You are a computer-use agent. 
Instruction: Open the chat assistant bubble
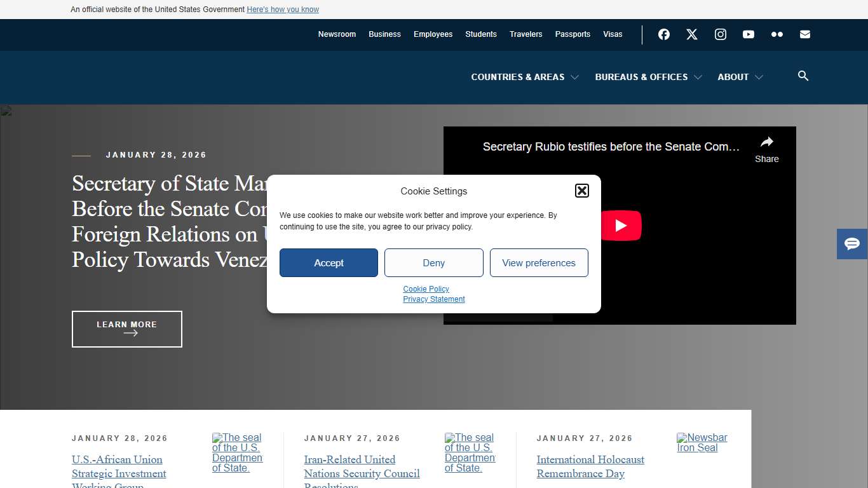click(851, 244)
